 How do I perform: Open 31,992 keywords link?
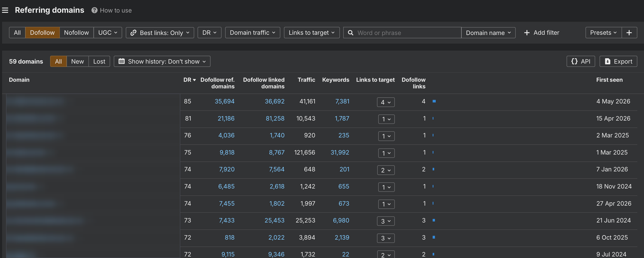coord(340,152)
